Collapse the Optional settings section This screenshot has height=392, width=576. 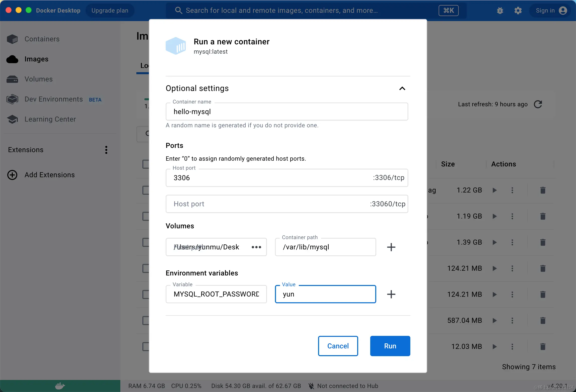click(402, 88)
